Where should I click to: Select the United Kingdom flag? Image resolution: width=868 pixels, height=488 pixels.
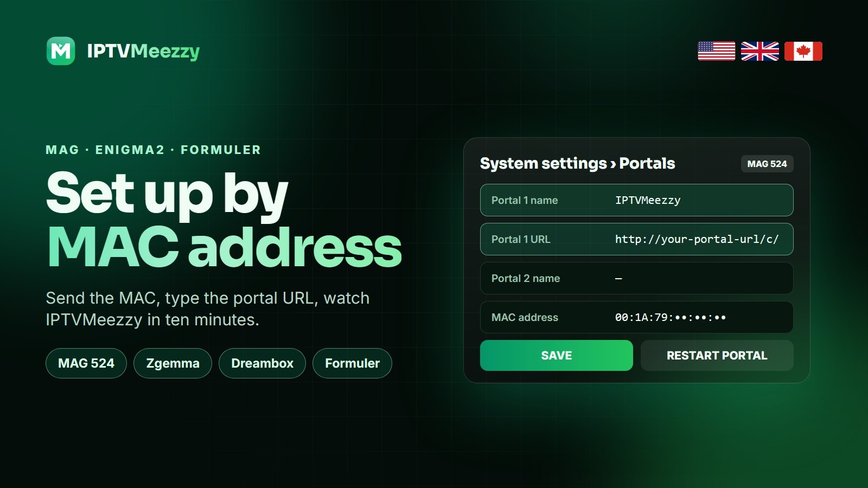coord(759,51)
